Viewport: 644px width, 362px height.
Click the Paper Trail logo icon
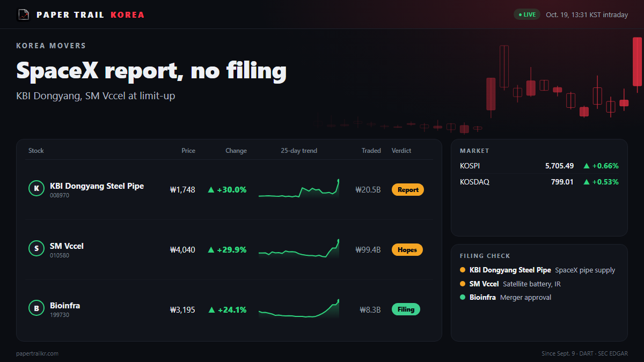click(24, 14)
